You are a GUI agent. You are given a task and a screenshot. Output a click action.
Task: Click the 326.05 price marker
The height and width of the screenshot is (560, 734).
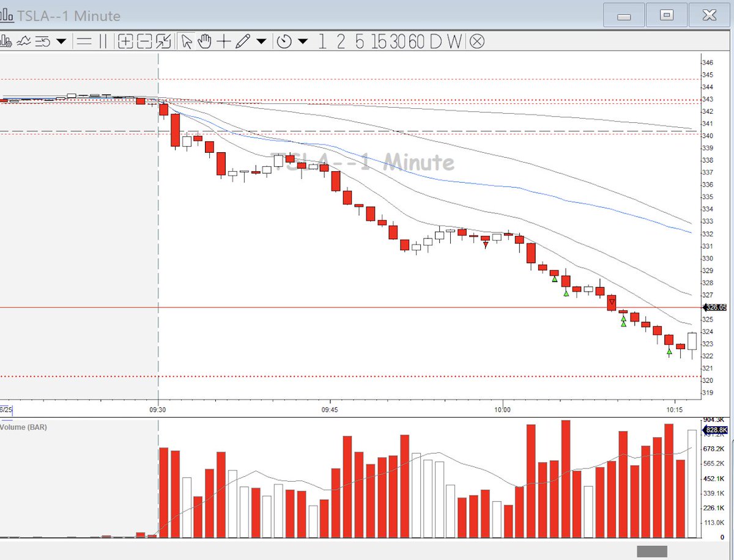[716, 308]
